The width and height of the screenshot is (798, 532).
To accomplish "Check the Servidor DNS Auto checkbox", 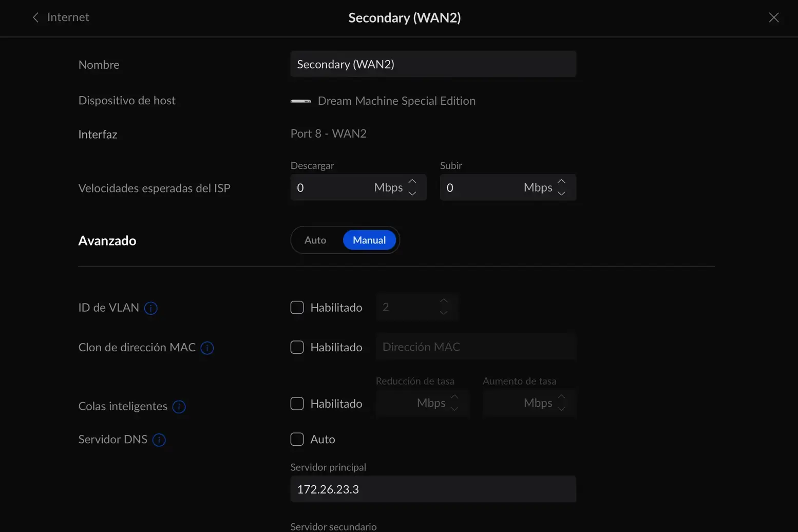I will pyautogui.click(x=297, y=439).
